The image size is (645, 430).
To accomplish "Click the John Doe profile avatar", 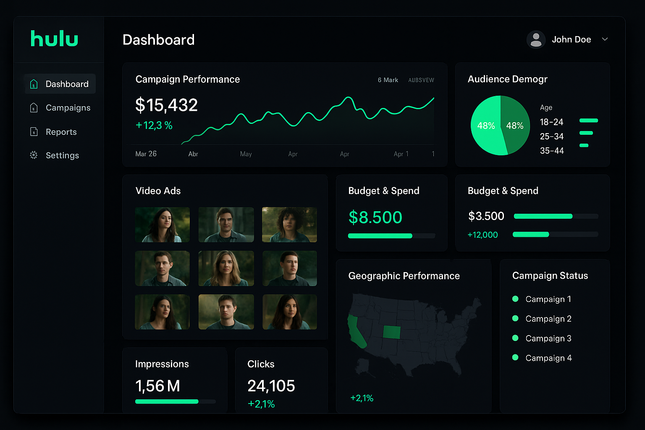I will (x=536, y=40).
